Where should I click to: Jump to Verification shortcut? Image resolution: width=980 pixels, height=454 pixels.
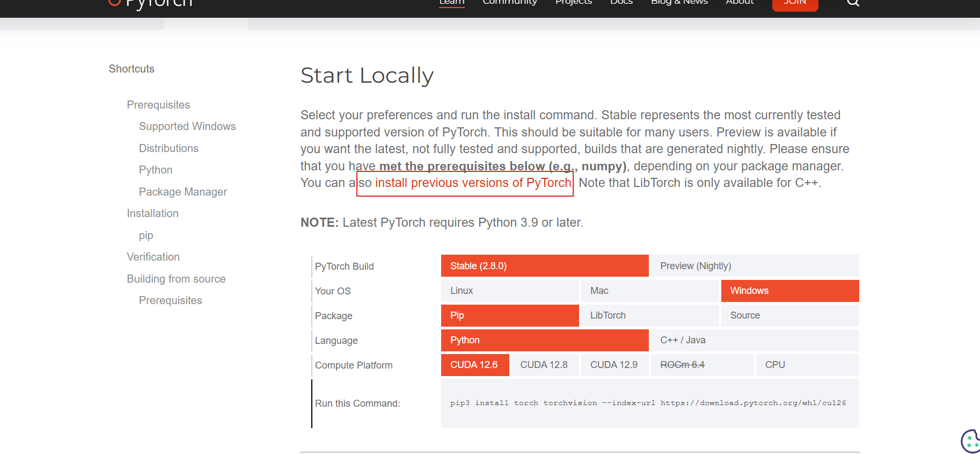[x=153, y=257]
